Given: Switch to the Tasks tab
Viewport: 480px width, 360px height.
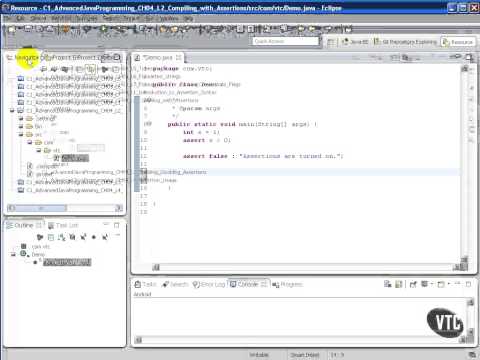Looking at the screenshot, I should tap(145, 284).
